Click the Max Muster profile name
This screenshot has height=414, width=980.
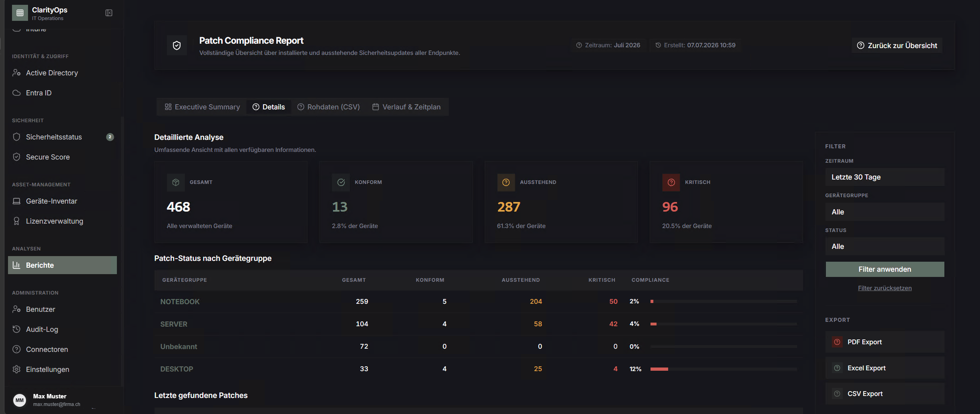pyautogui.click(x=50, y=396)
